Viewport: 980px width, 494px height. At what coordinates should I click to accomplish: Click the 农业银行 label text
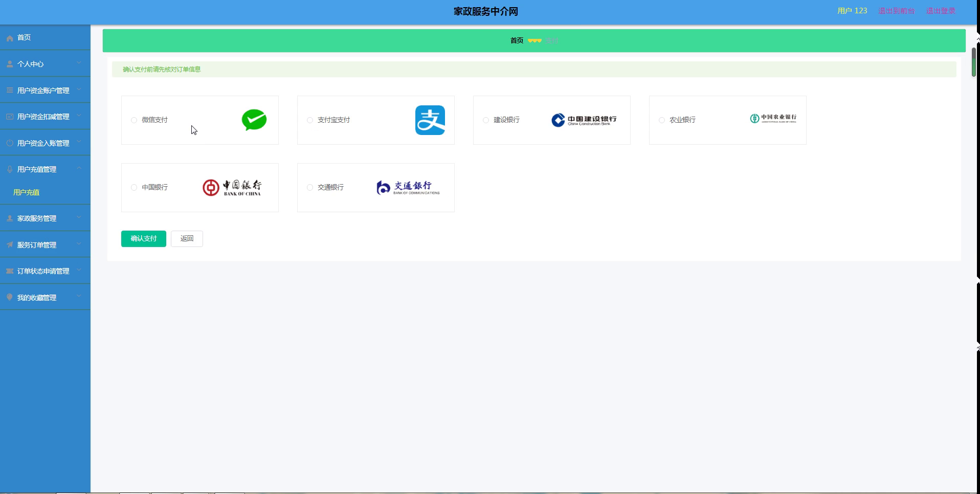682,120
